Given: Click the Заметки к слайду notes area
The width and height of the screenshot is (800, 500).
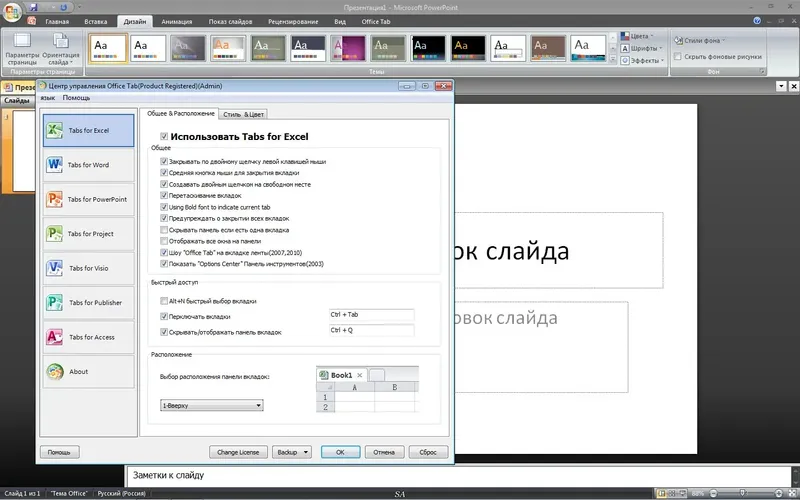Looking at the screenshot, I should click(459, 476).
